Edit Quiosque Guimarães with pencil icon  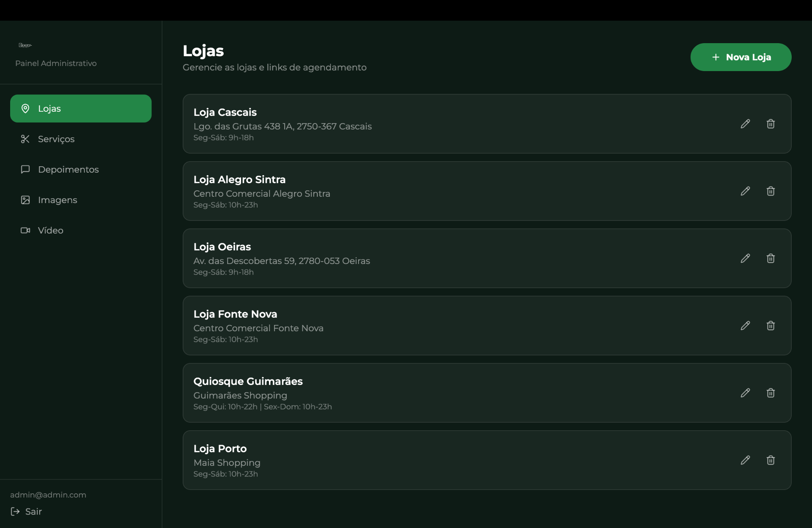tap(745, 393)
